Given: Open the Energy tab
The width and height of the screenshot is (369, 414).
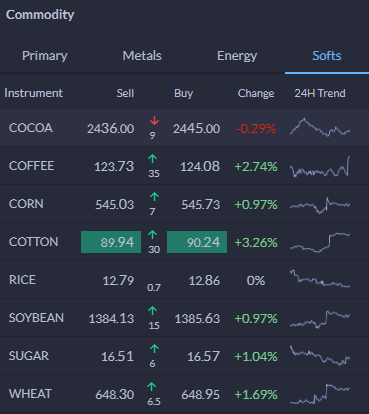Looking at the screenshot, I should (x=237, y=55).
